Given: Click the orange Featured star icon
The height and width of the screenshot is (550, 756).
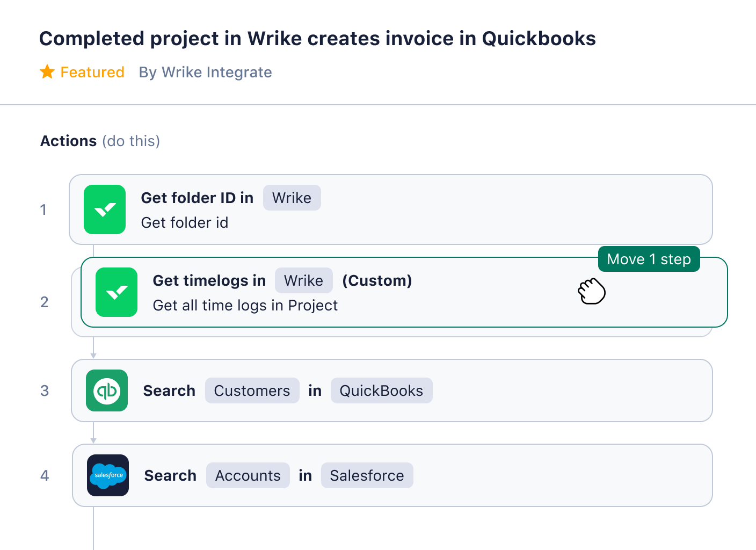Looking at the screenshot, I should (47, 71).
